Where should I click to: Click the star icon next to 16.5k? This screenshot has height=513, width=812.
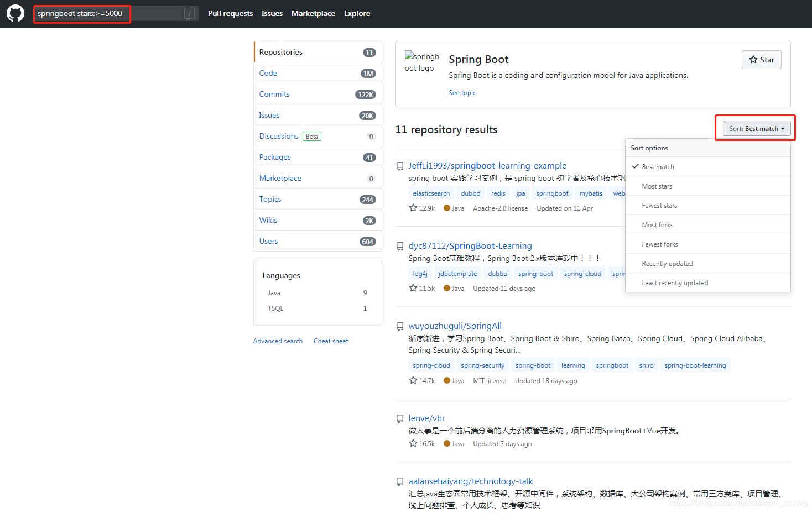point(413,443)
